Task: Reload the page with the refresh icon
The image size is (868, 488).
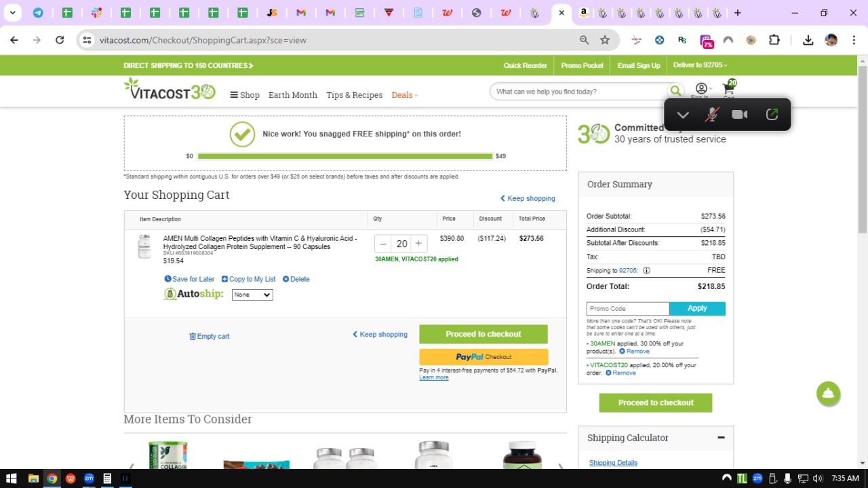Action: pos(60,40)
